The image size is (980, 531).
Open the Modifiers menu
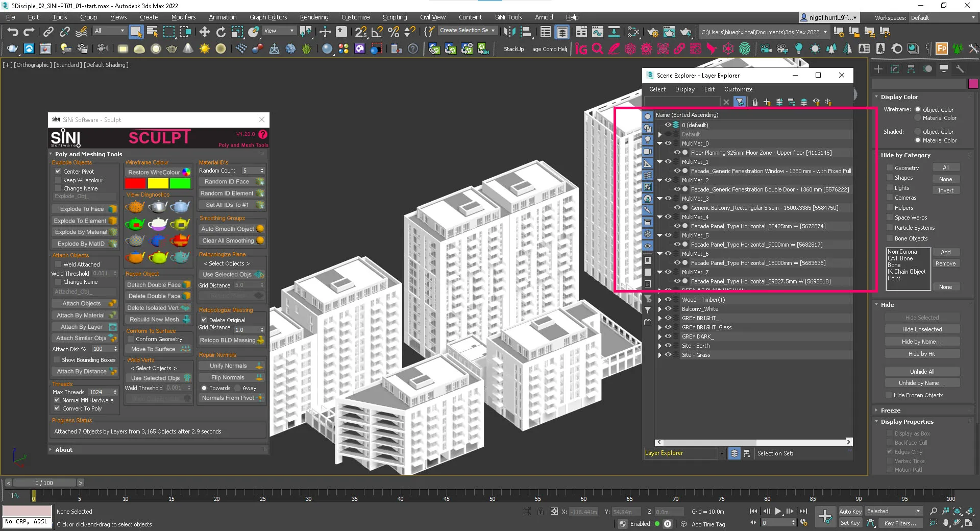[183, 17]
